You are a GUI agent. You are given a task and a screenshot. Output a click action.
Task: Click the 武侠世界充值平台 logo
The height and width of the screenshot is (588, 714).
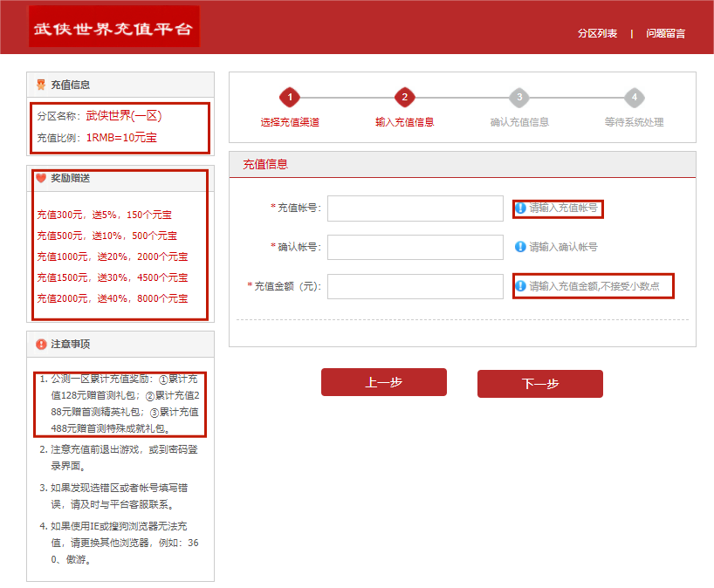pos(113,27)
